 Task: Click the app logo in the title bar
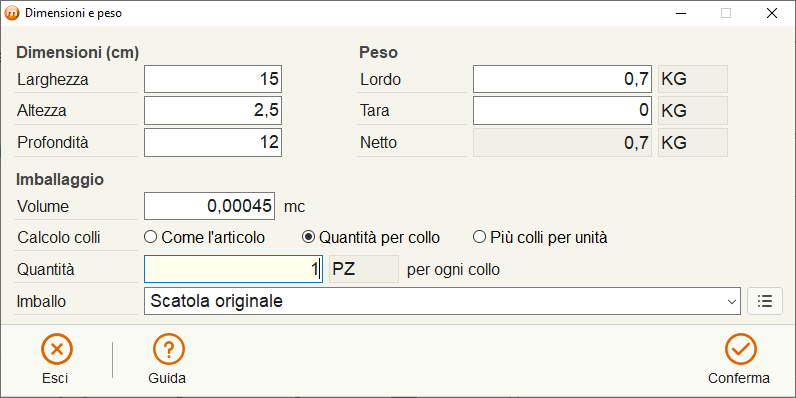[x=11, y=13]
